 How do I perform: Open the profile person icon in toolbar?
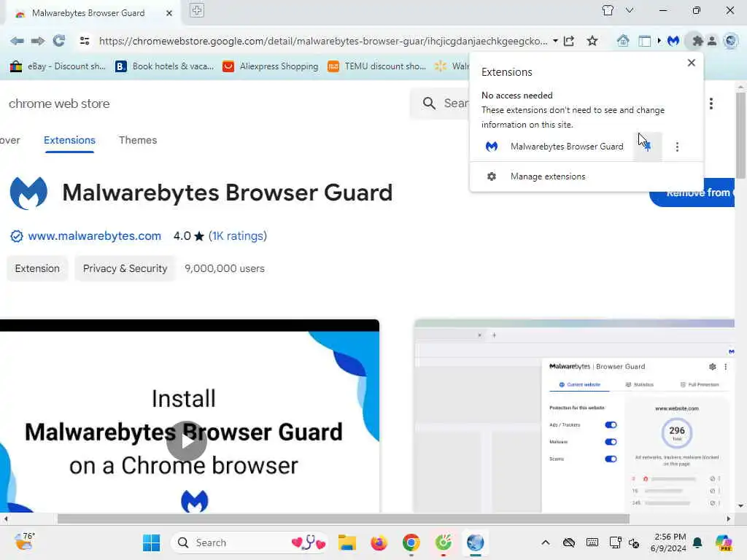click(x=712, y=41)
